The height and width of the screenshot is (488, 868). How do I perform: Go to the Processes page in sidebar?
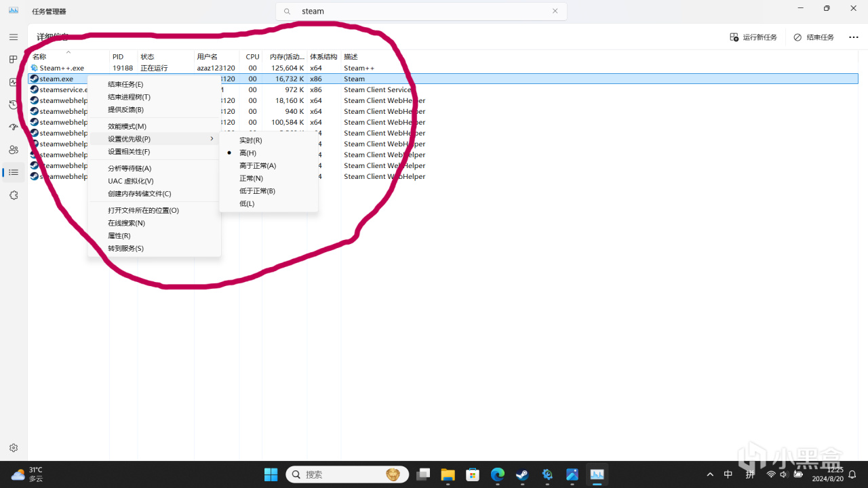[14, 60]
